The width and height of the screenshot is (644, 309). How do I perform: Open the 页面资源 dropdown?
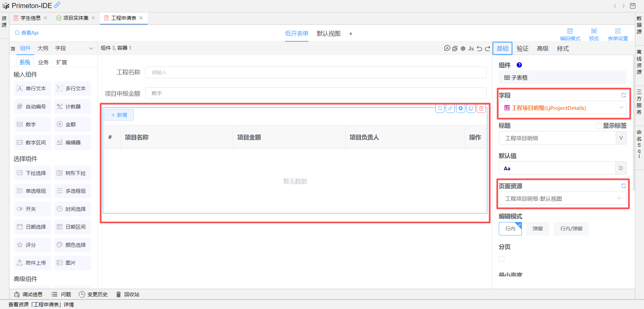point(619,198)
